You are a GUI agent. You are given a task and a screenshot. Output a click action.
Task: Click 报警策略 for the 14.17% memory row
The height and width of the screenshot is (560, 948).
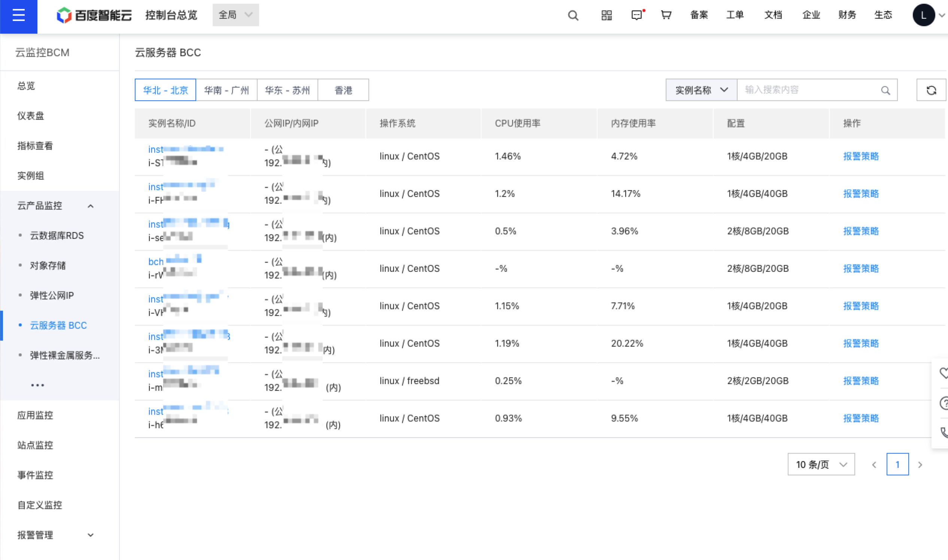pos(861,194)
